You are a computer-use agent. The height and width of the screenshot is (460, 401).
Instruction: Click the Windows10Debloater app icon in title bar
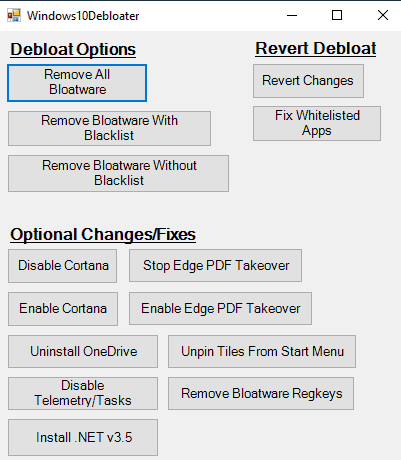tap(14, 15)
